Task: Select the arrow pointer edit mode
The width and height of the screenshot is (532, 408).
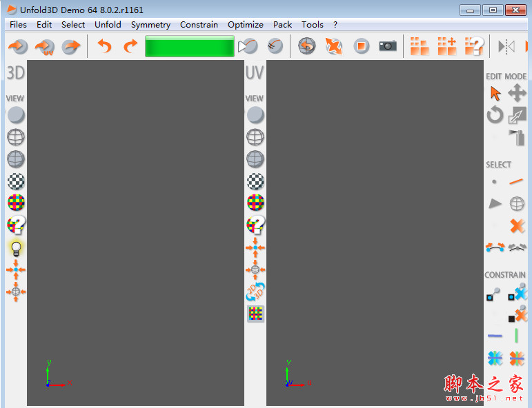Action: (x=495, y=93)
